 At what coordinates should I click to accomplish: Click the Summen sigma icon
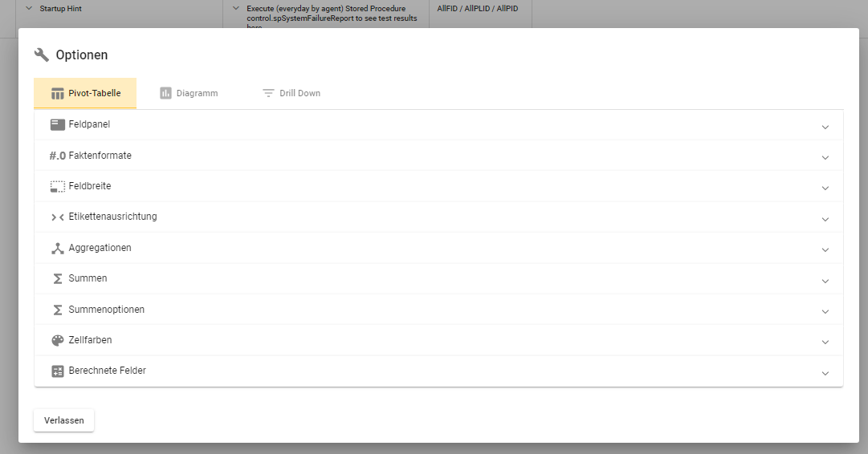coord(57,278)
